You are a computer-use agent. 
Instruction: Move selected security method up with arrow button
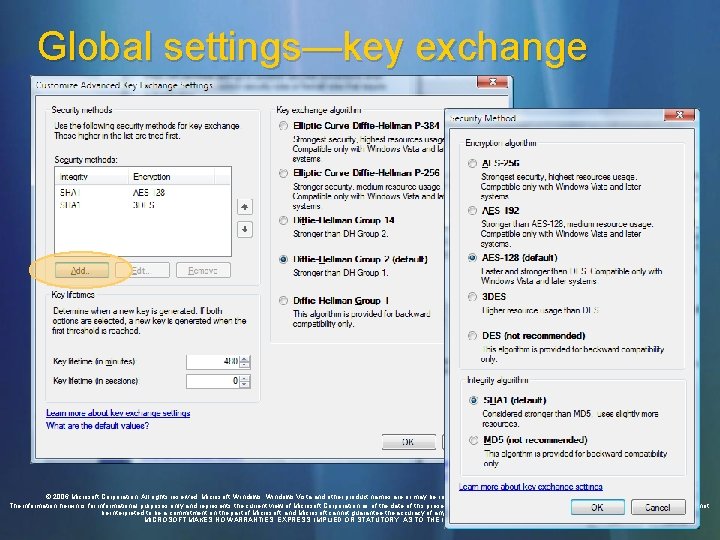[245, 207]
